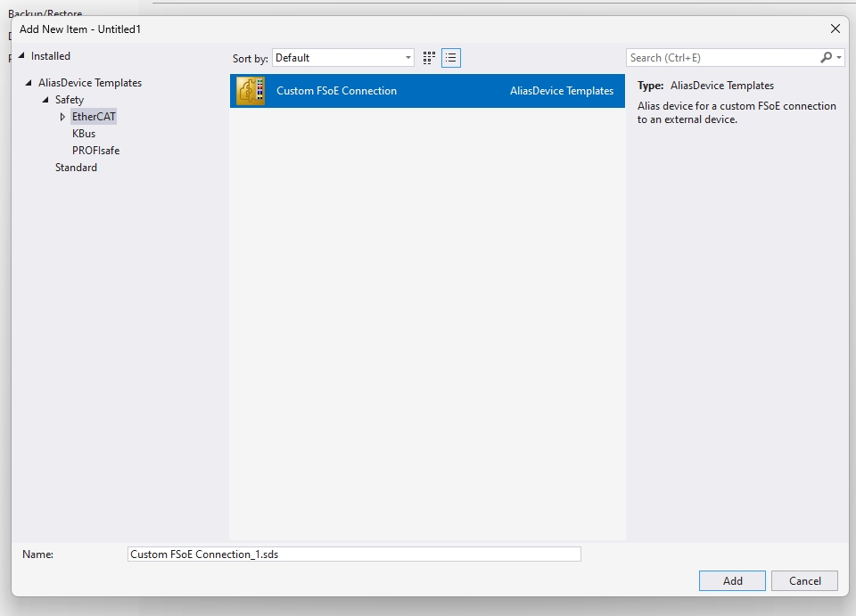Image resolution: width=856 pixels, height=616 pixels.
Task: Click the search magnifier icon
Action: [x=826, y=57]
